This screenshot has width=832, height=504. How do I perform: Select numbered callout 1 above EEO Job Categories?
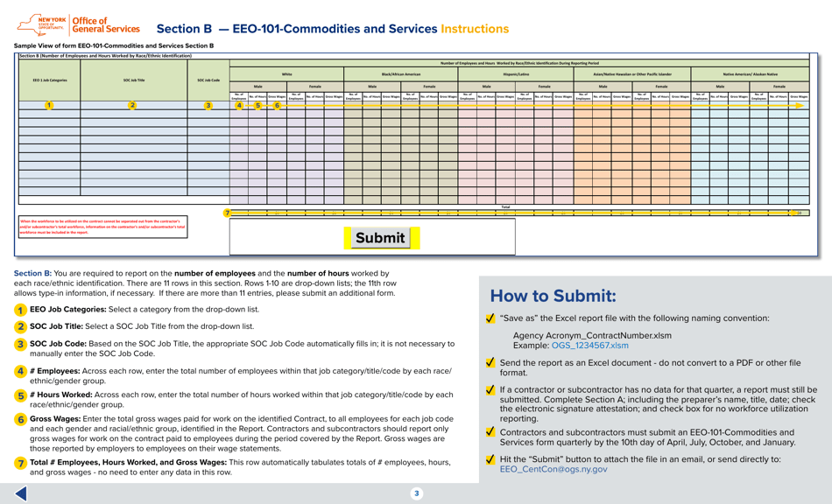(x=50, y=104)
